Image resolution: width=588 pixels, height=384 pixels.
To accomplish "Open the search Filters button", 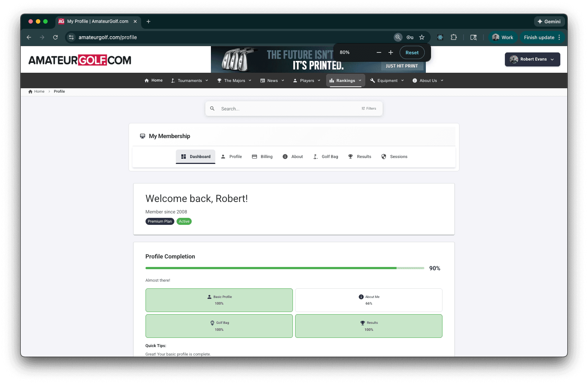I will pos(369,109).
